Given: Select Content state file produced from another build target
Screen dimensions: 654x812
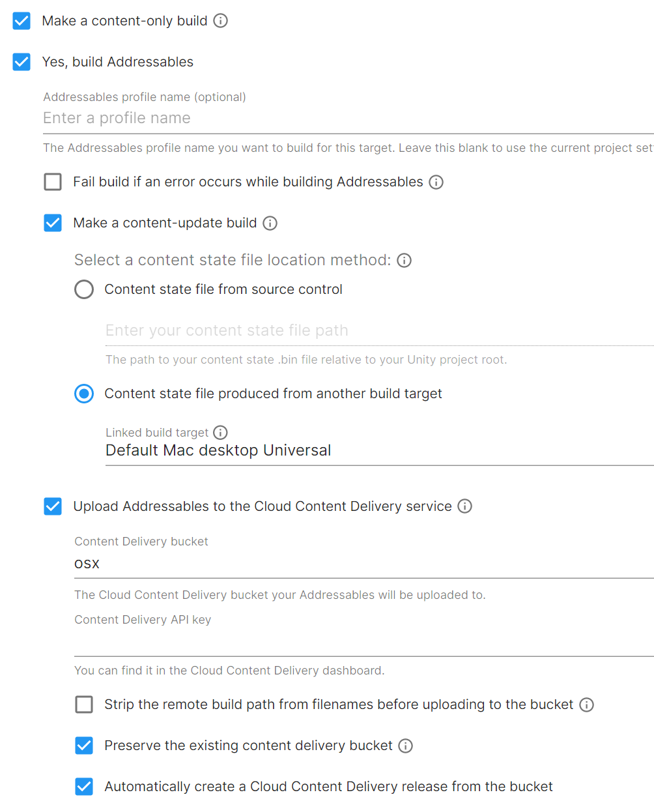Looking at the screenshot, I should tap(84, 394).
